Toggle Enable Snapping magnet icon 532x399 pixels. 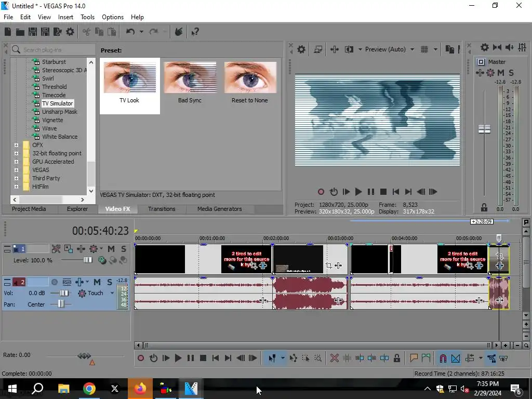[x=443, y=358]
